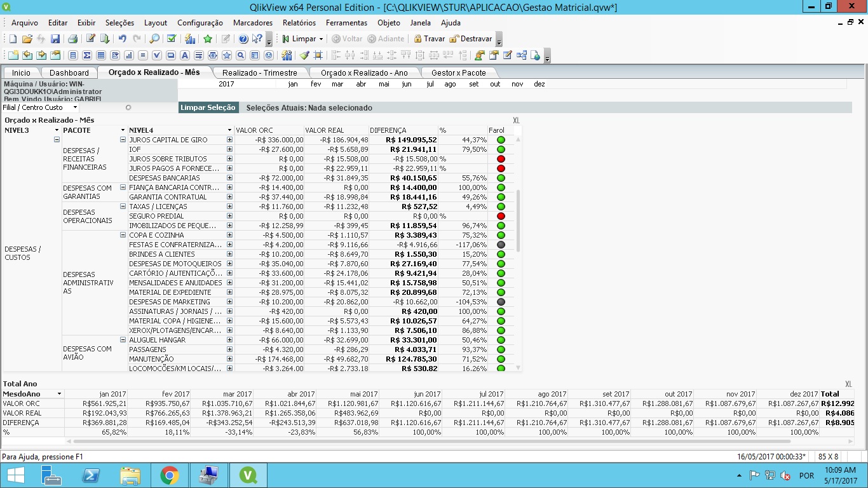The width and height of the screenshot is (868, 488).
Task: Click the Limpar Seleção button
Action: tap(208, 107)
